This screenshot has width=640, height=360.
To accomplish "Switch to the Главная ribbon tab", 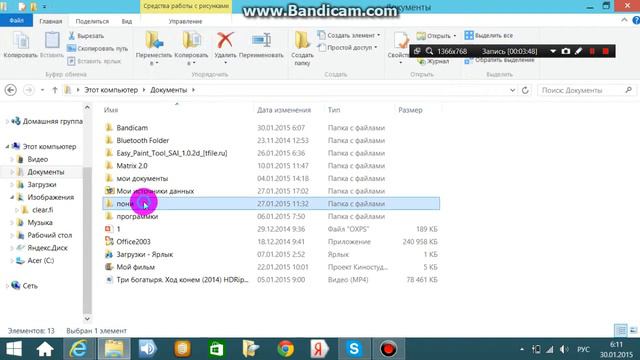I will (x=51, y=21).
